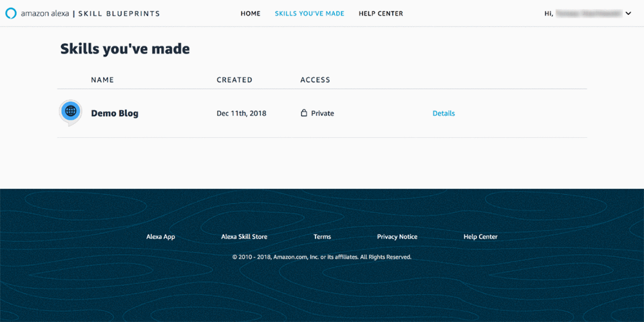Go to the HOME tab

pyautogui.click(x=251, y=14)
